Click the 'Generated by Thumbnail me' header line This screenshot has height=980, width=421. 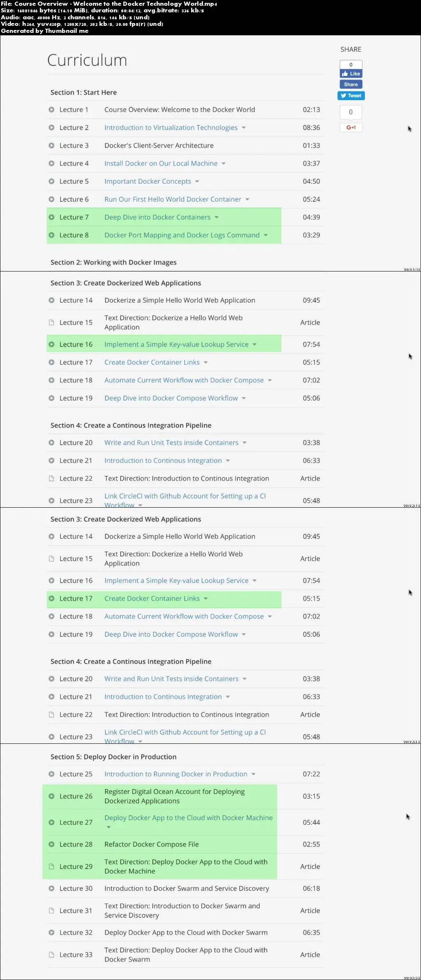coord(45,31)
